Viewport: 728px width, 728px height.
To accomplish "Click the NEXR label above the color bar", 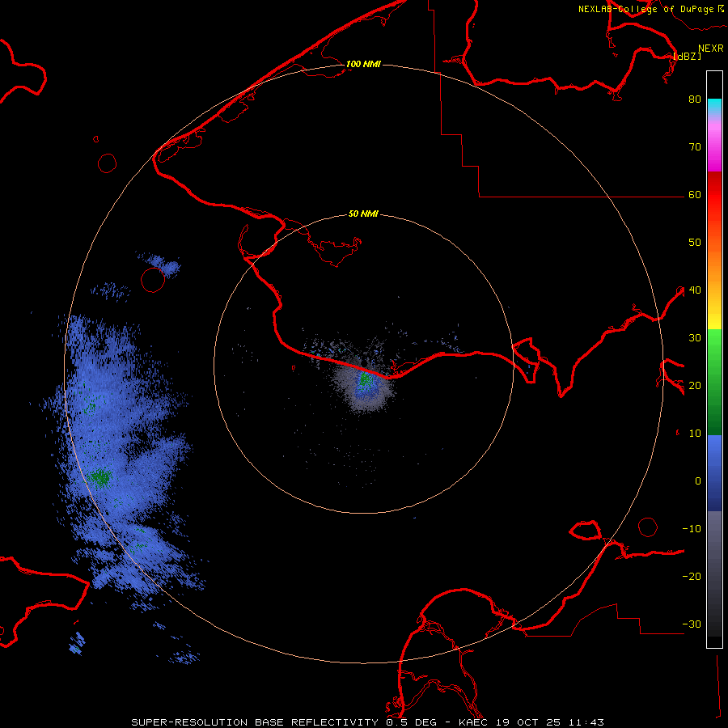I will tap(711, 49).
